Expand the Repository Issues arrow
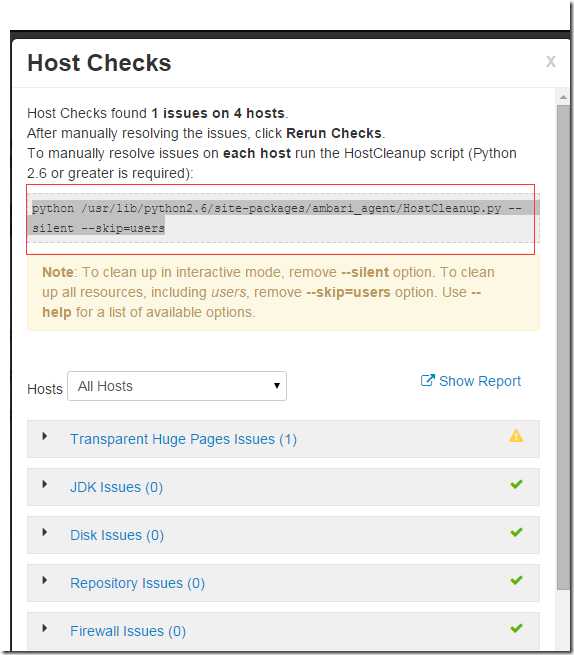Screen dimensions: 574x655 [44, 581]
